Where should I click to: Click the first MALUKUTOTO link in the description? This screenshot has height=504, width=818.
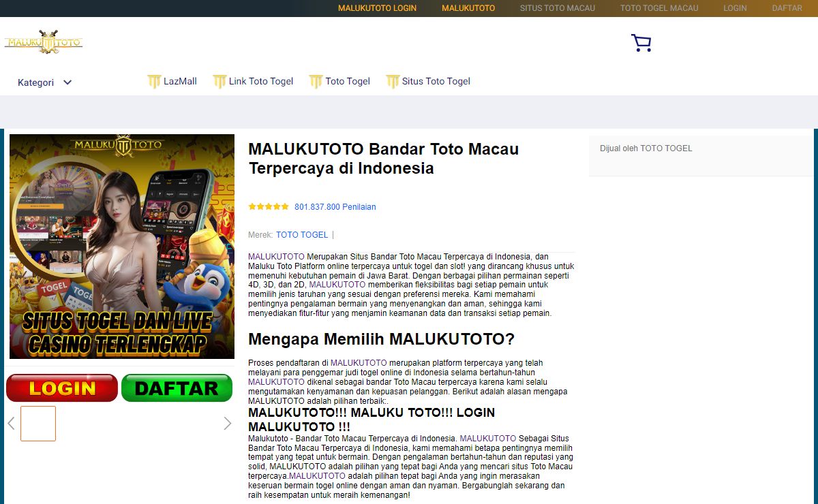point(276,257)
